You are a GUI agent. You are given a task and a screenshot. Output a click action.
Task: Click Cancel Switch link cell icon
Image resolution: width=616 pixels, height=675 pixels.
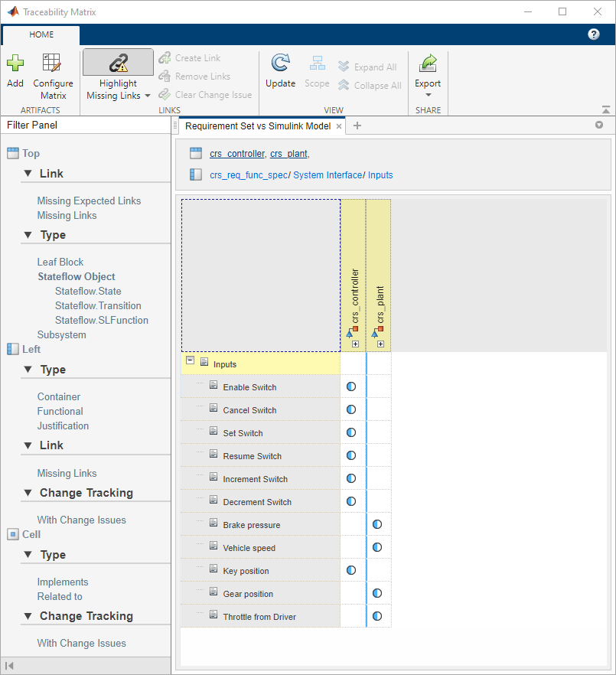[351, 409]
